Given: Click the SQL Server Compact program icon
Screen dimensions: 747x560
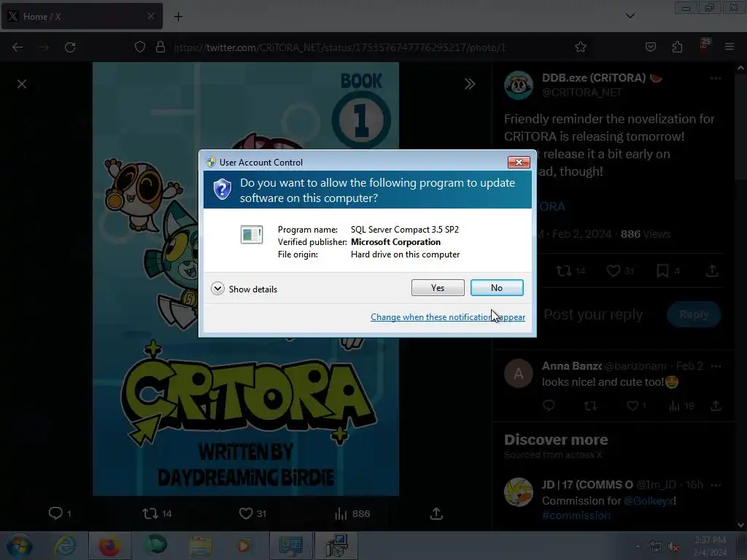Looking at the screenshot, I should pos(252,235).
